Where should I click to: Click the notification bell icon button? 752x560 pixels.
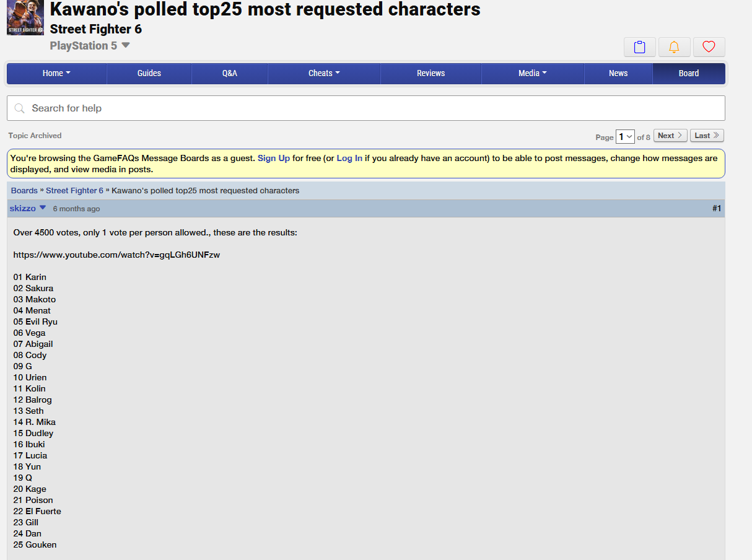[x=675, y=47]
